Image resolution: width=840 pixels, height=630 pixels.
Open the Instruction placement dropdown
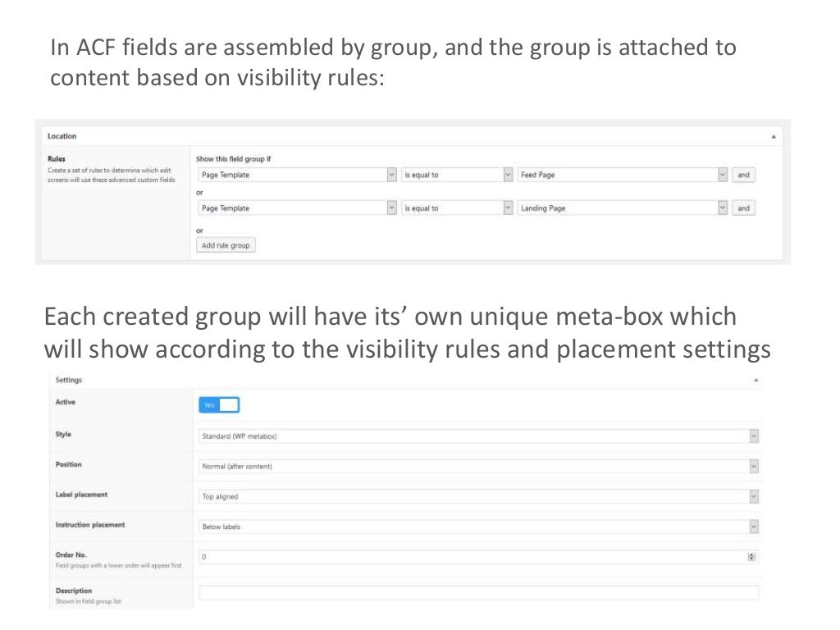[x=478, y=526]
